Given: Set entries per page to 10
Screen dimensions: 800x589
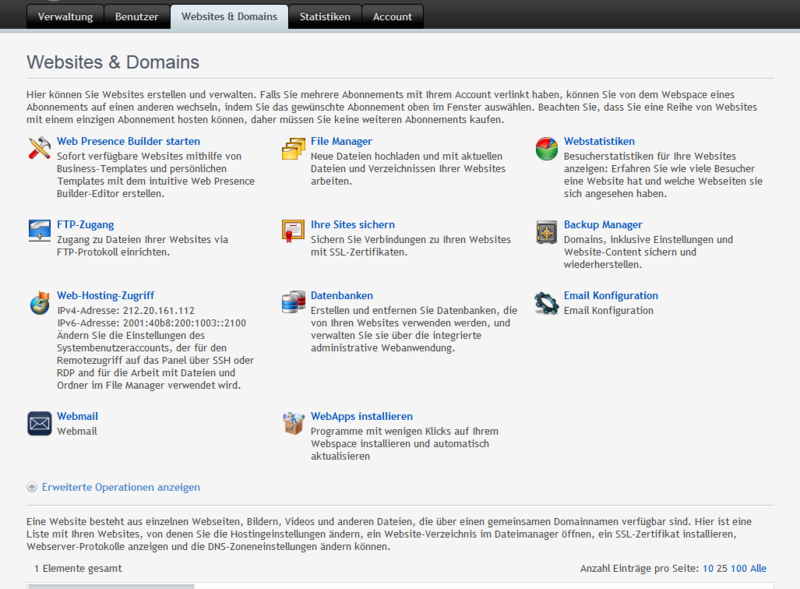Looking at the screenshot, I should (708, 569).
